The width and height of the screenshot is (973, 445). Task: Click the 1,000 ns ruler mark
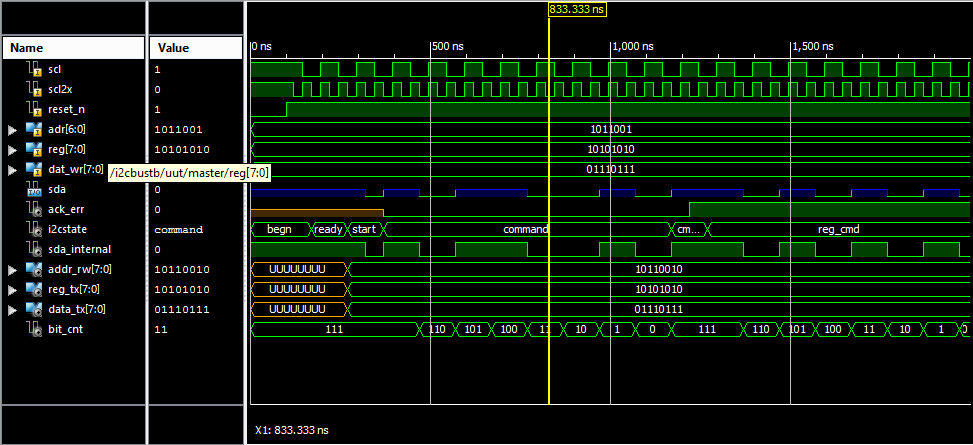(634, 47)
